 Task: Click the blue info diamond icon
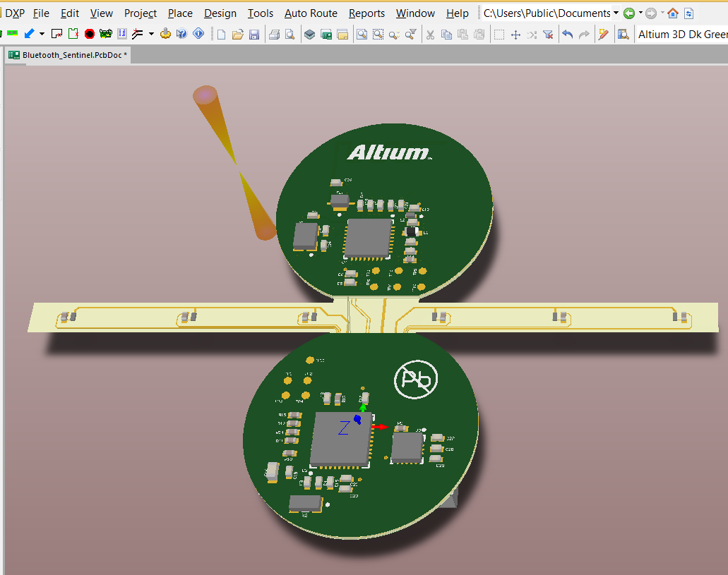point(198,33)
